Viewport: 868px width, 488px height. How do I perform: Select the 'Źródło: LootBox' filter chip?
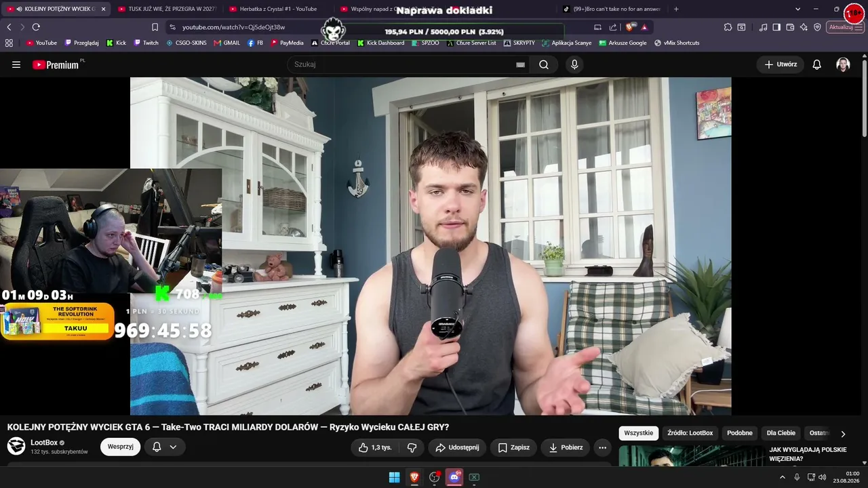coord(690,433)
